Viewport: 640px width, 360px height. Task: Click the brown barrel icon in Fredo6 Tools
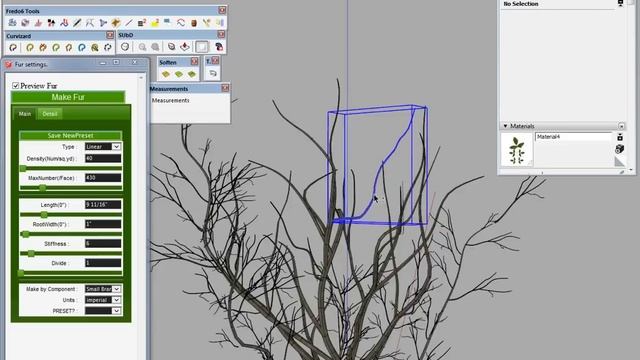(x=194, y=23)
